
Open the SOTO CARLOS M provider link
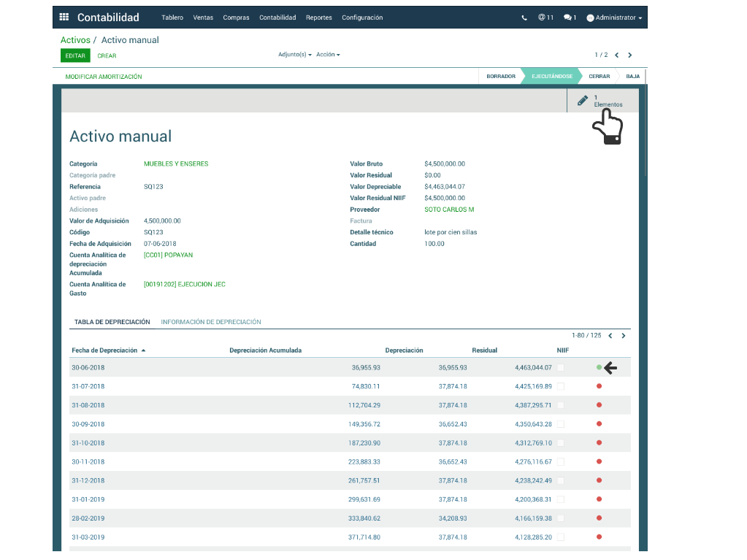(x=448, y=210)
